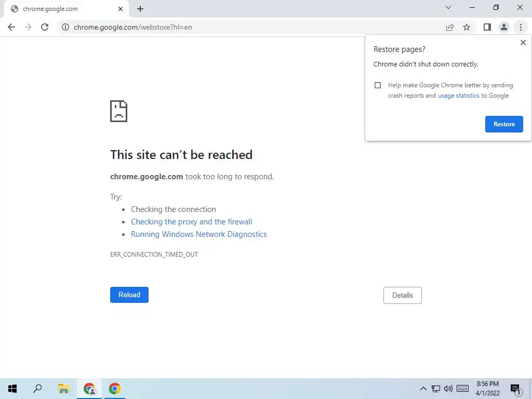Viewport: 532px width, 399px height.
Task: Restore down the Chrome window
Action: (x=496, y=7)
